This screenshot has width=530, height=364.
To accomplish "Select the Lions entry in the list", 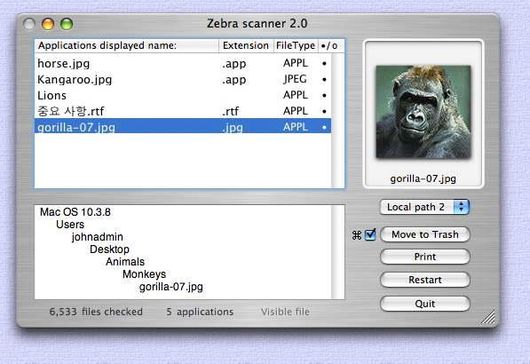I will [x=183, y=95].
